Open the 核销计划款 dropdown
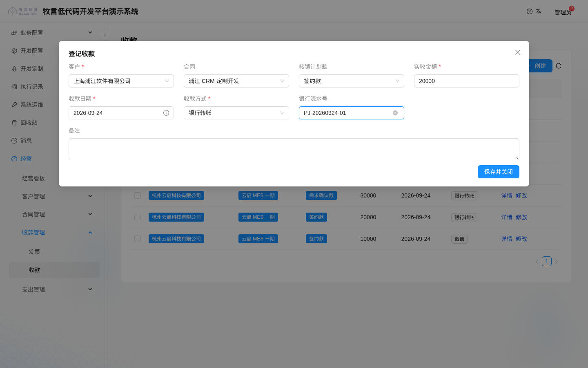This screenshot has height=368, width=588. coord(352,81)
